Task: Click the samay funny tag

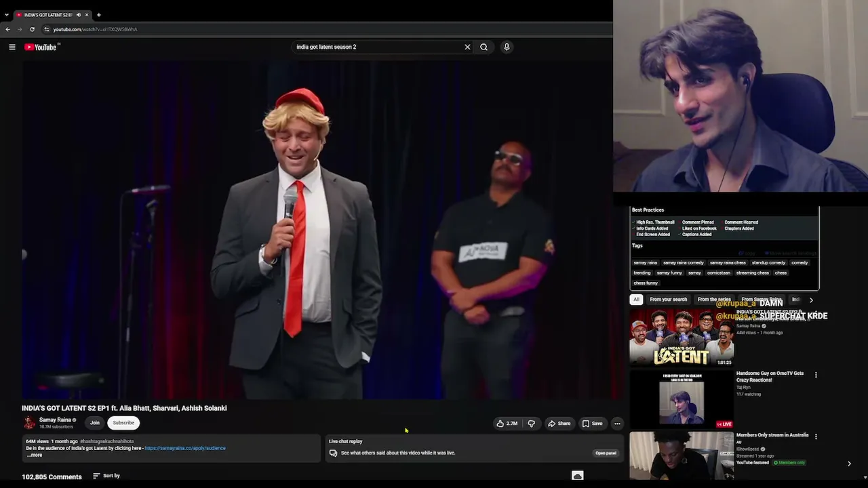Action: 669,273
